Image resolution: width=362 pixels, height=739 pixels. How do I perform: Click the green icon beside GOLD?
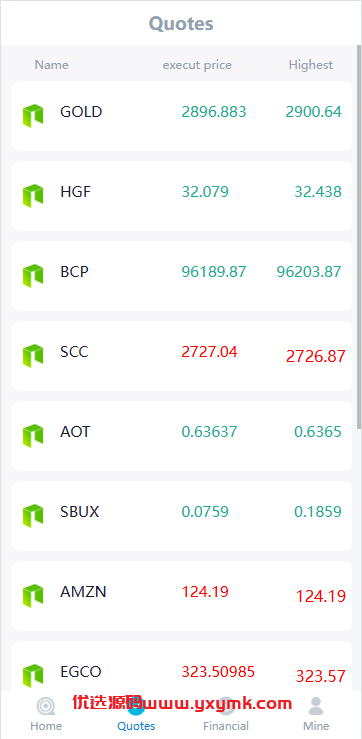[x=33, y=116]
